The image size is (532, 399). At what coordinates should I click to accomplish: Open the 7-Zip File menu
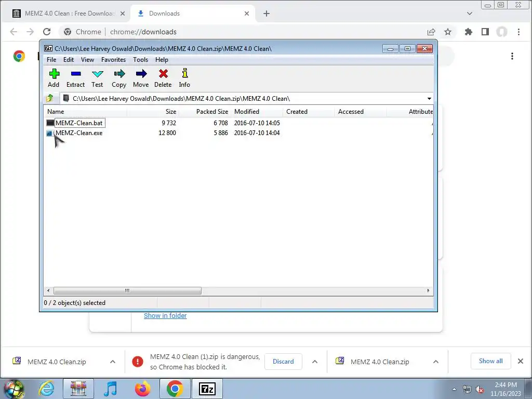coord(51,60)
